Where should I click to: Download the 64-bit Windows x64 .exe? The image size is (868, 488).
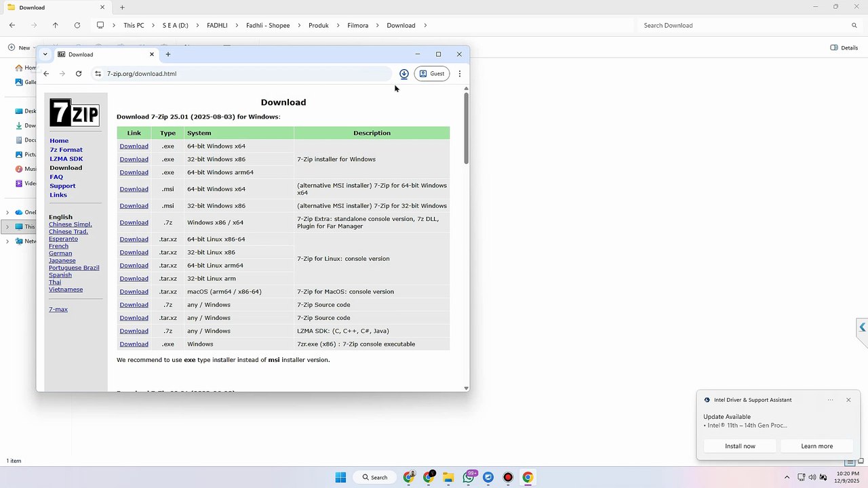point(134,146)
